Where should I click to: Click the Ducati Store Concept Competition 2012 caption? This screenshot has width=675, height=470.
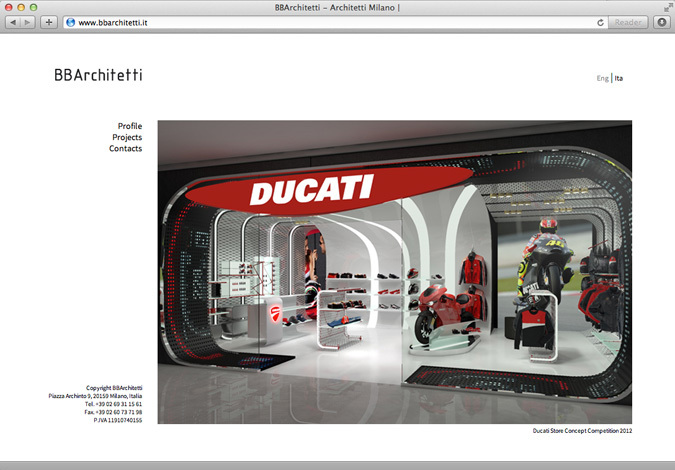click(x=582, y=431)
